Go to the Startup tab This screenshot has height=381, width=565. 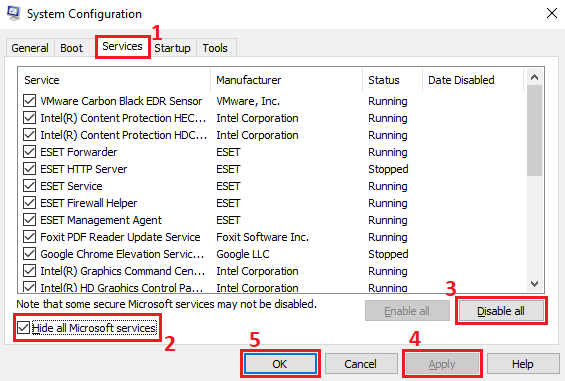[x=172, y=48]
